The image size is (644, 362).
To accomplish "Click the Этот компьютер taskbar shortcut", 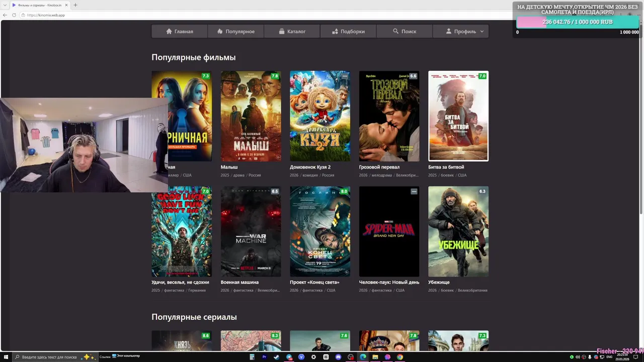I will click(x=126, y=356).
